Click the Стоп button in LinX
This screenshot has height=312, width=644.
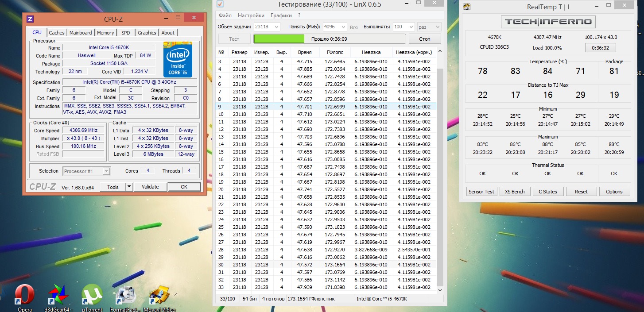click(x=425, y=39)
